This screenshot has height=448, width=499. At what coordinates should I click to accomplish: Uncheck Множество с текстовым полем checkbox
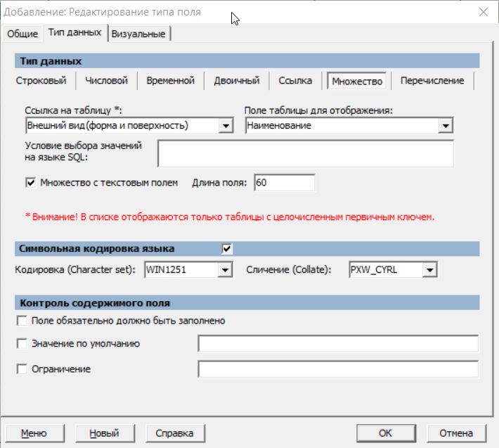pos(30,183)
